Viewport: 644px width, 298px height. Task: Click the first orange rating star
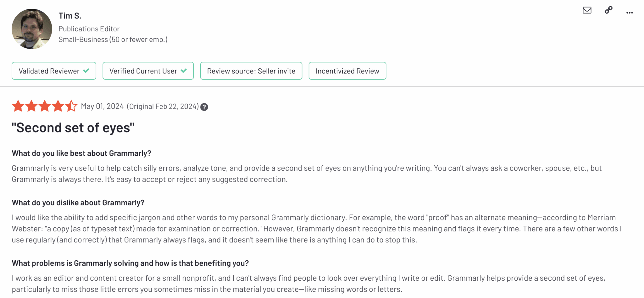tap(18, 106)
